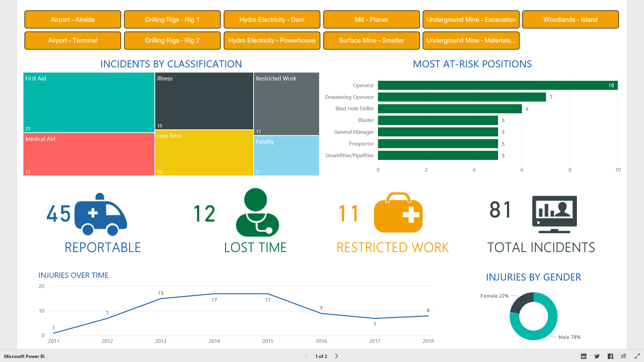Click the Twitter share icon

click(597, 356)
